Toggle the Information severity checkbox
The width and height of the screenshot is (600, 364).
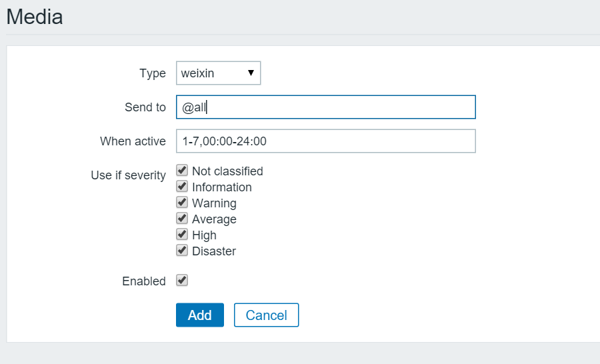click(182, 187)
